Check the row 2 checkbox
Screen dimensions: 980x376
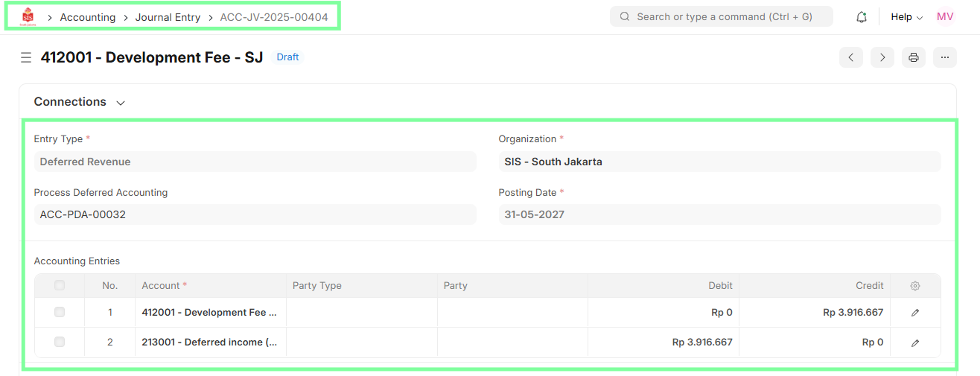(x=60, y=342)
